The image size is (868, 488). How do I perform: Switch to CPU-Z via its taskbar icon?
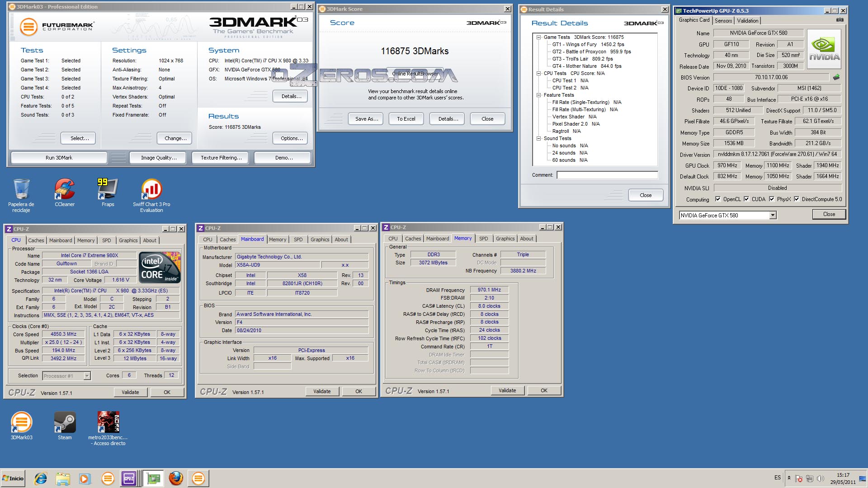pos(129,479)
